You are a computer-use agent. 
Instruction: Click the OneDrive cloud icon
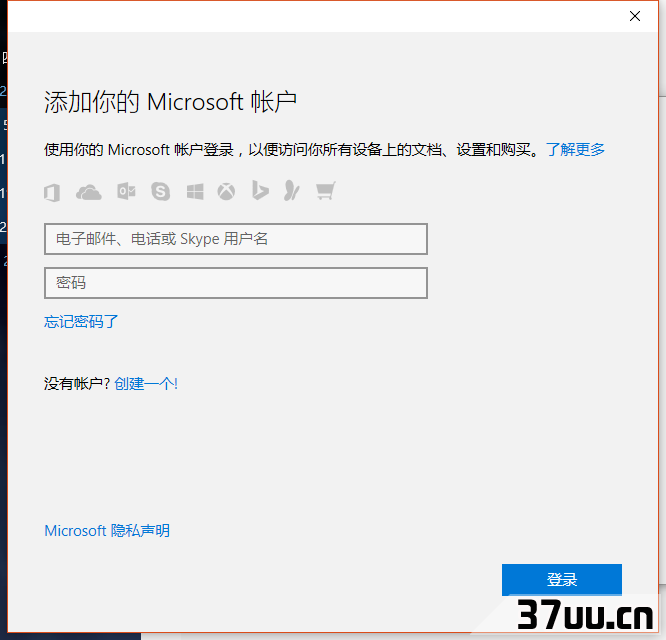88,192
